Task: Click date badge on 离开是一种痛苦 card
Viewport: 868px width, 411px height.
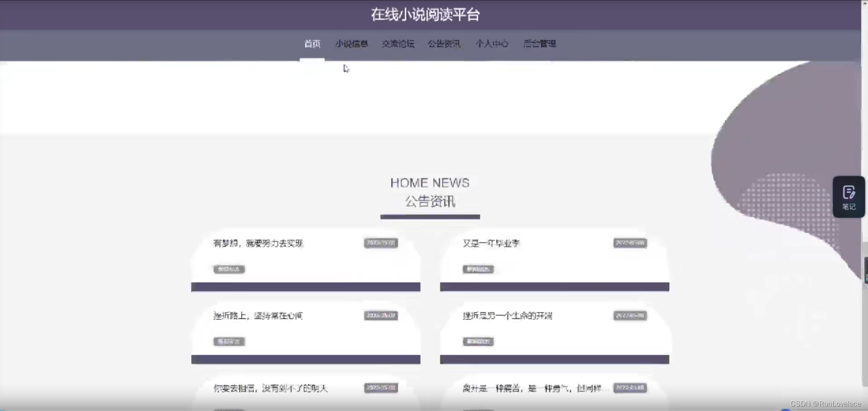Action: coord(630,387)
